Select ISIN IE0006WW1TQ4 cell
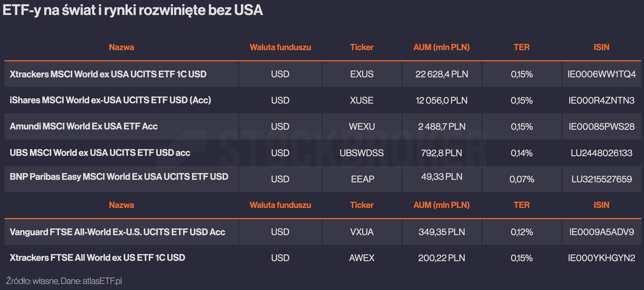 [601, 74]
